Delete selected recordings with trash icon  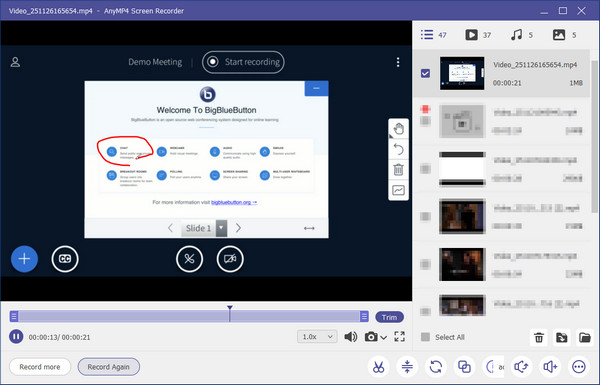pos(539,337)
